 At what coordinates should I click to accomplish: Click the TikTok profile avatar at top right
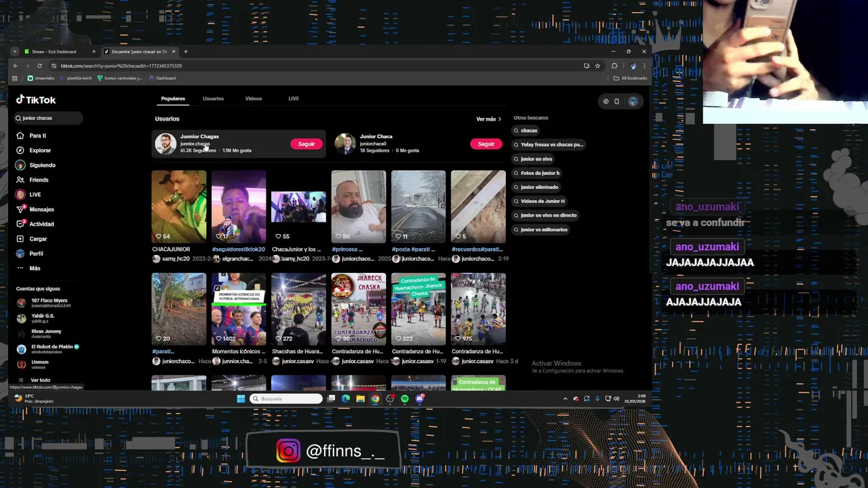click(x=633, y=101)
